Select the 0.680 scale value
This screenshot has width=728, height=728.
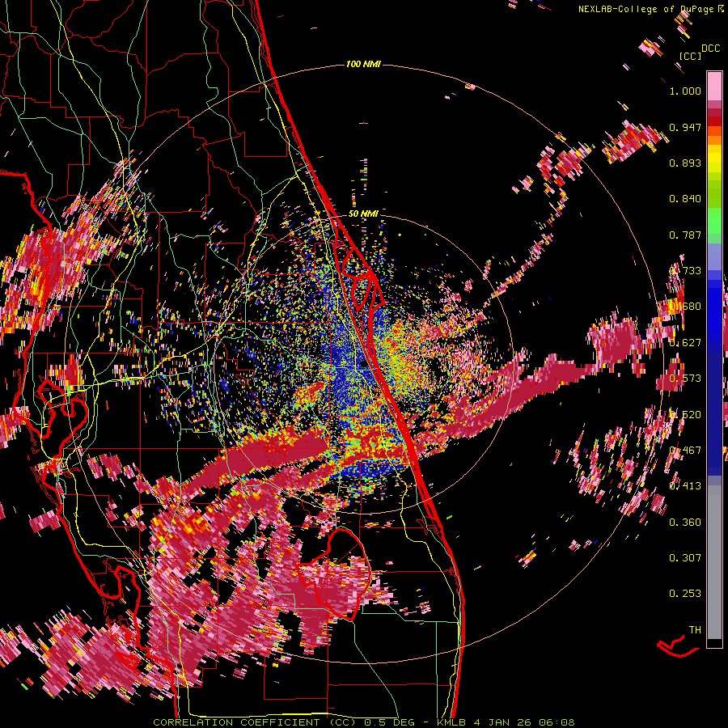click(x=685, y=307)
